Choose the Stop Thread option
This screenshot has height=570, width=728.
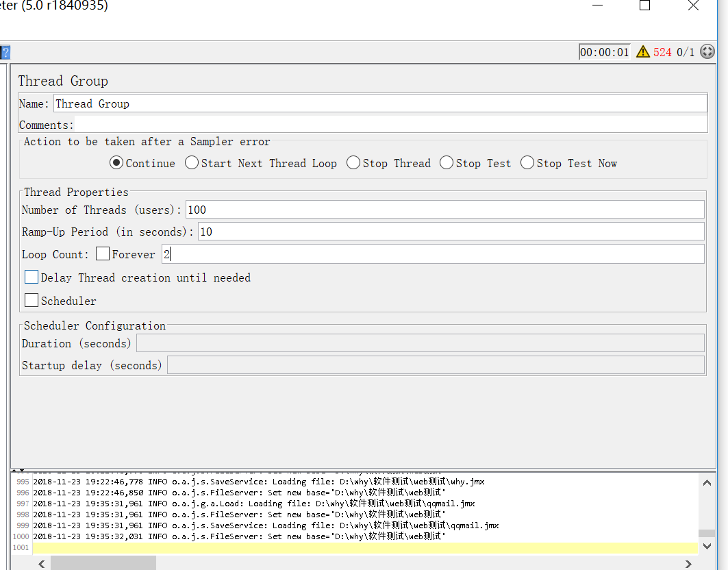click(353, 163)
